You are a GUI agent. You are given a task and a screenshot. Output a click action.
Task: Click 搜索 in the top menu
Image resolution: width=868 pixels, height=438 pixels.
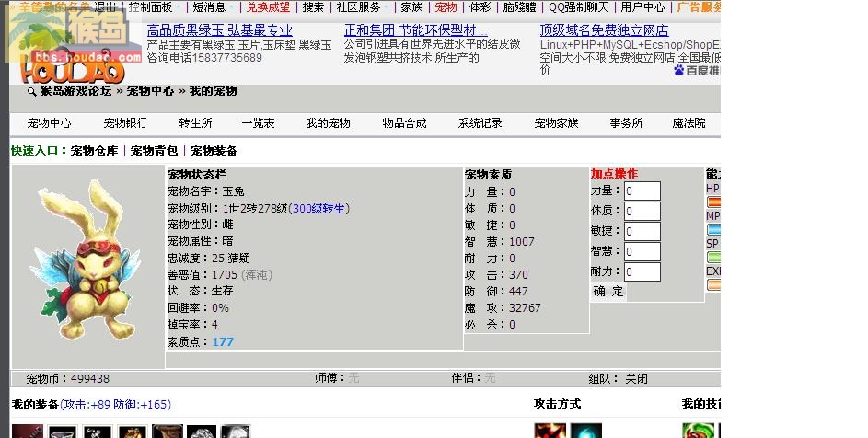click(x=313, y=7)
